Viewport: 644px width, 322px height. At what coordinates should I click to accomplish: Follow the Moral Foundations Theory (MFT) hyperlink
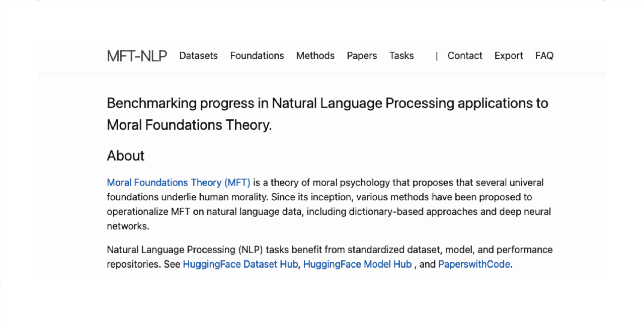pos(178,182)
